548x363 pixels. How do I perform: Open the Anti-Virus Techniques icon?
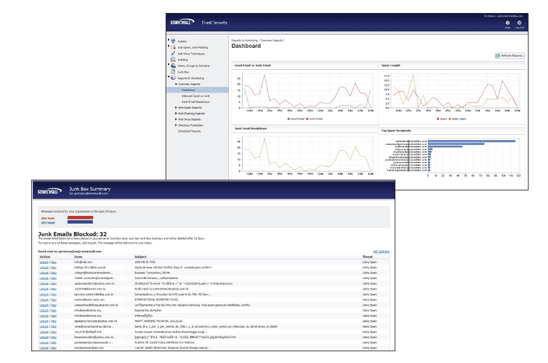[173, 53]
